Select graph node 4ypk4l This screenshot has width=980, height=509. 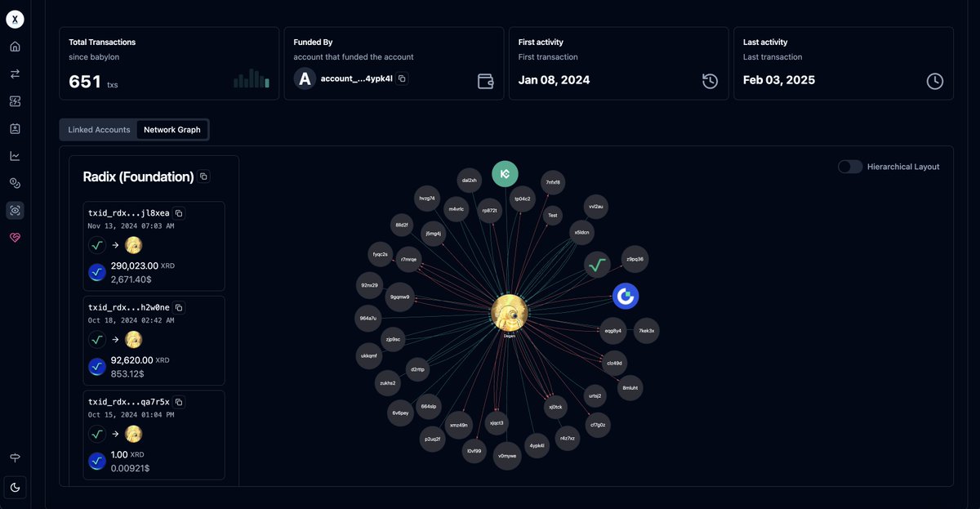[x=537, y=445]
